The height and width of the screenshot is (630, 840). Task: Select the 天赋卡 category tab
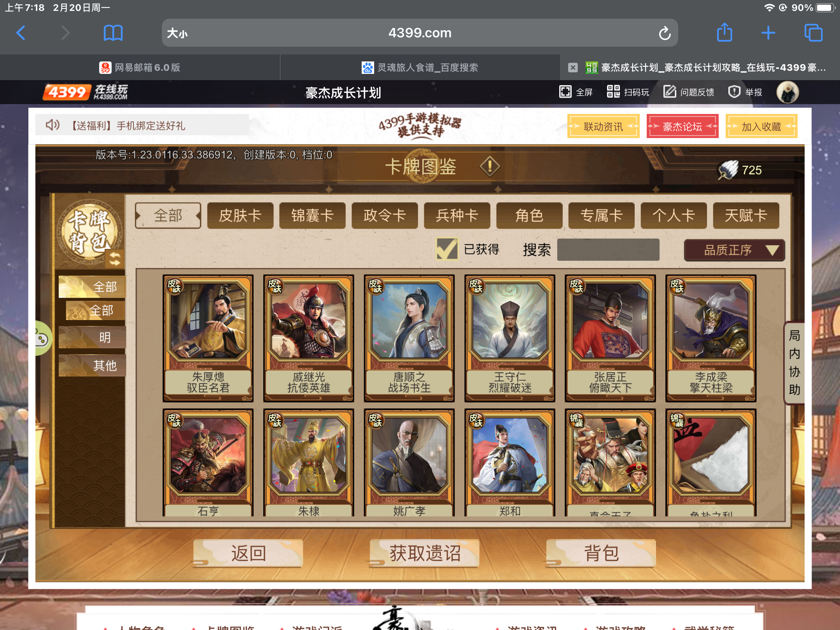pyautogui.click(x=746, y=215)
